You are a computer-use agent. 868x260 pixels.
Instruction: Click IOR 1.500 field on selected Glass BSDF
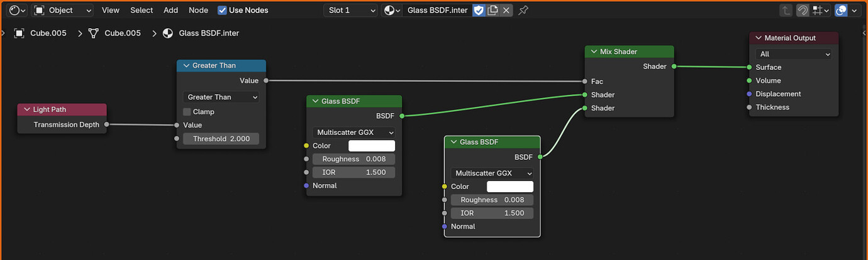492,213
